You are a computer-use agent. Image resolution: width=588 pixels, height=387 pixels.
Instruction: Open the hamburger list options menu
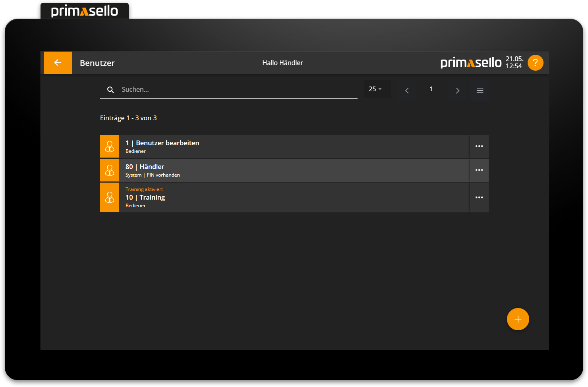(x=480, y=90)
